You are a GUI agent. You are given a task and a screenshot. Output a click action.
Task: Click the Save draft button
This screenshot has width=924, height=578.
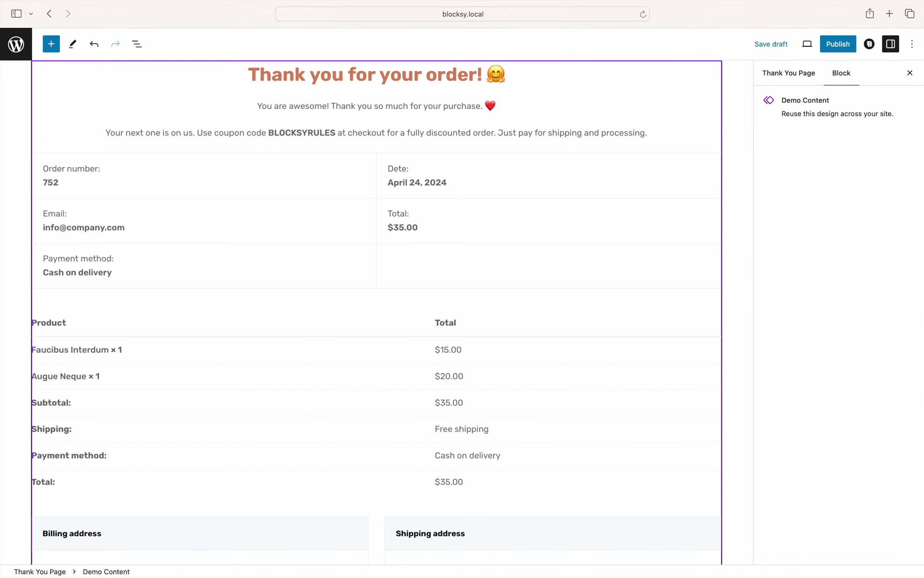(x=771, y=44)
